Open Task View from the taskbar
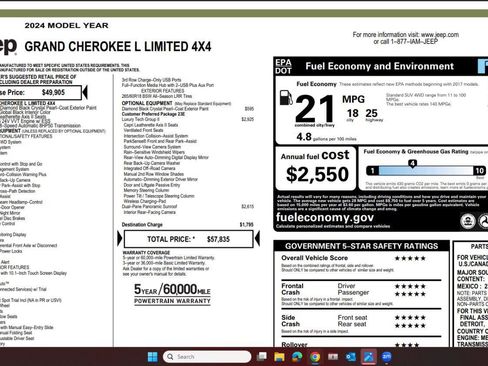488x366 pixels. click(262, 357)
